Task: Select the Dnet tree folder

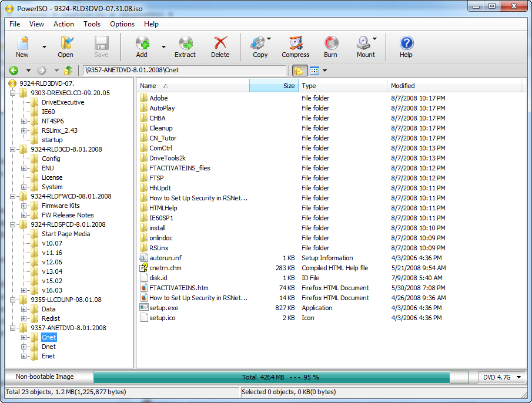Action: point(49,347)
